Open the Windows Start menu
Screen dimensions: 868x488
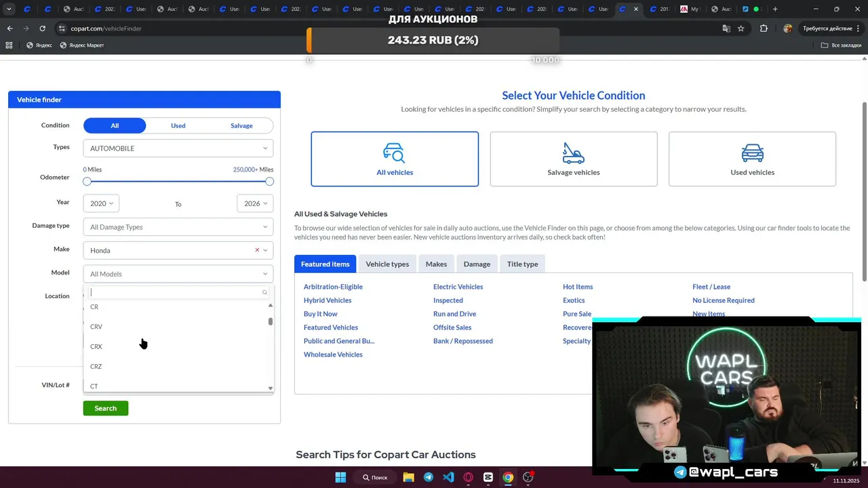pyautogui.click(x=340, y=477)
